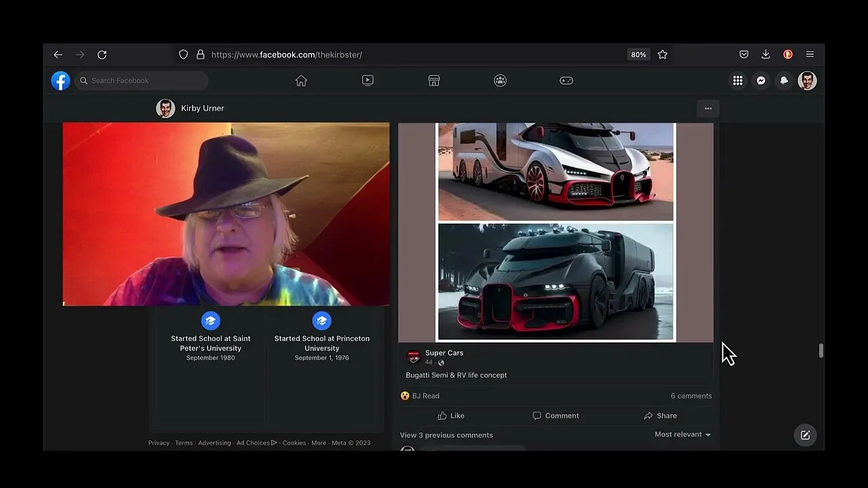Share the Bugatti post
The height and width of the screenshot is (488, 868).
[660, 415]
